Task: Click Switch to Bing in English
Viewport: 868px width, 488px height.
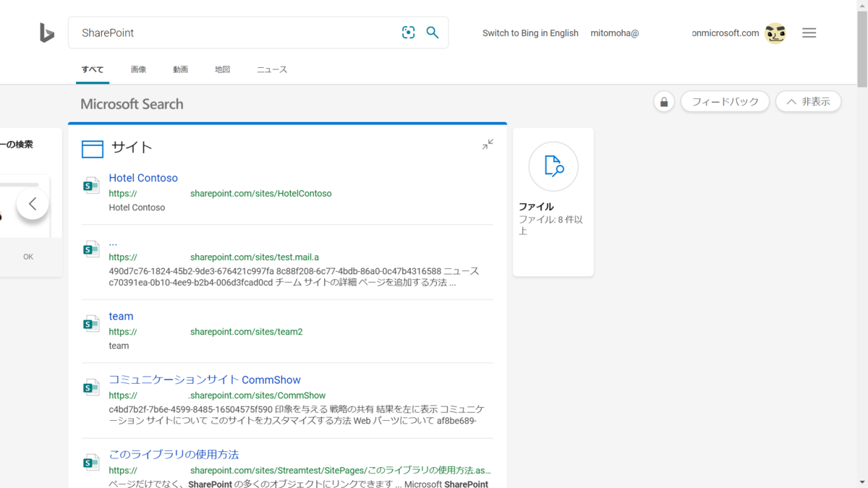Action: [530, 33]
